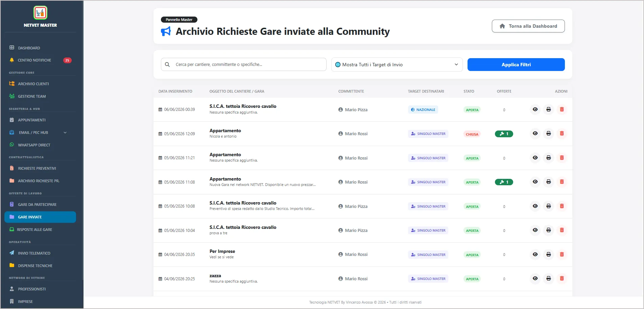Open Appuntamenti in sidebar
The image size is (644, 309).
pos(40,120)
